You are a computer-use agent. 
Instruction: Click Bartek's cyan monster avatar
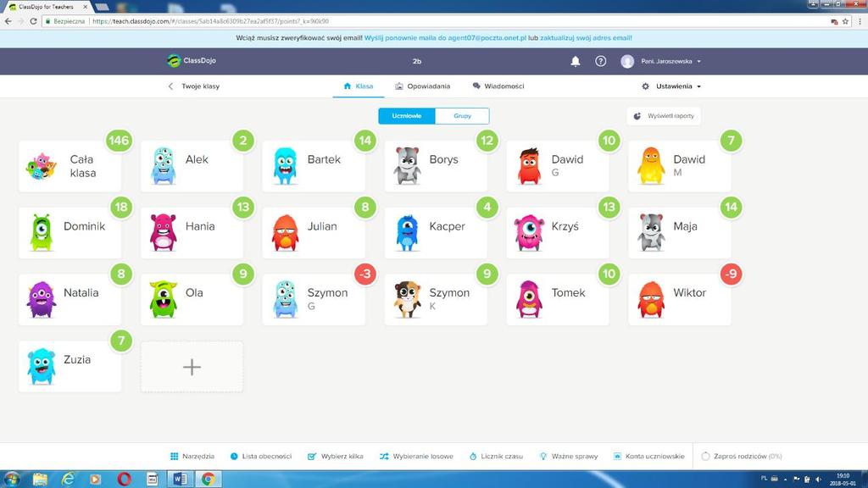pos(285,165)
